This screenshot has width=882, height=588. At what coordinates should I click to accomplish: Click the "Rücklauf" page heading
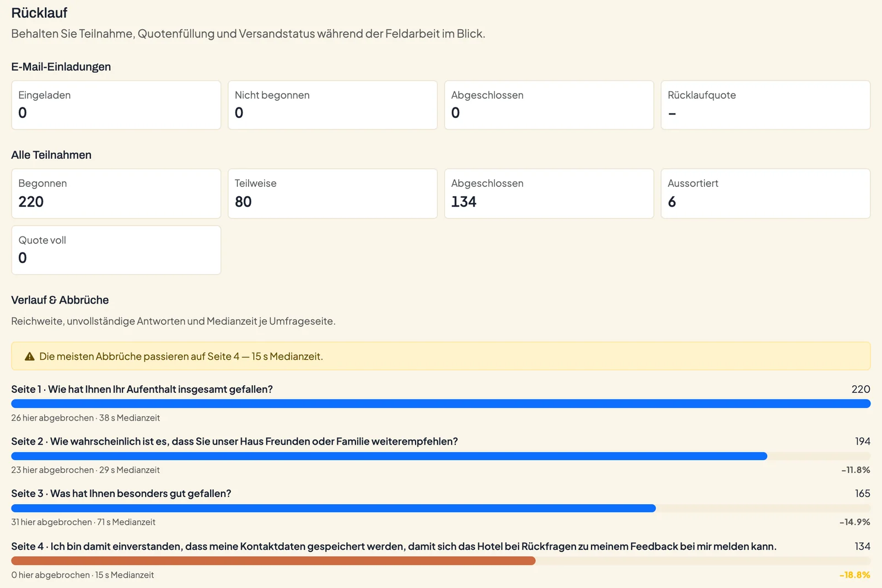pos(39,13)
